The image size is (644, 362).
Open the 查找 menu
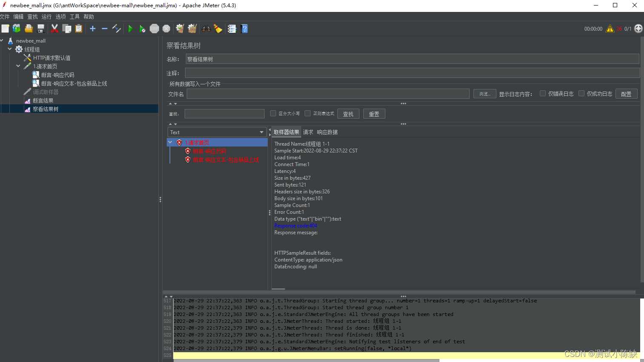pos(32,17)
